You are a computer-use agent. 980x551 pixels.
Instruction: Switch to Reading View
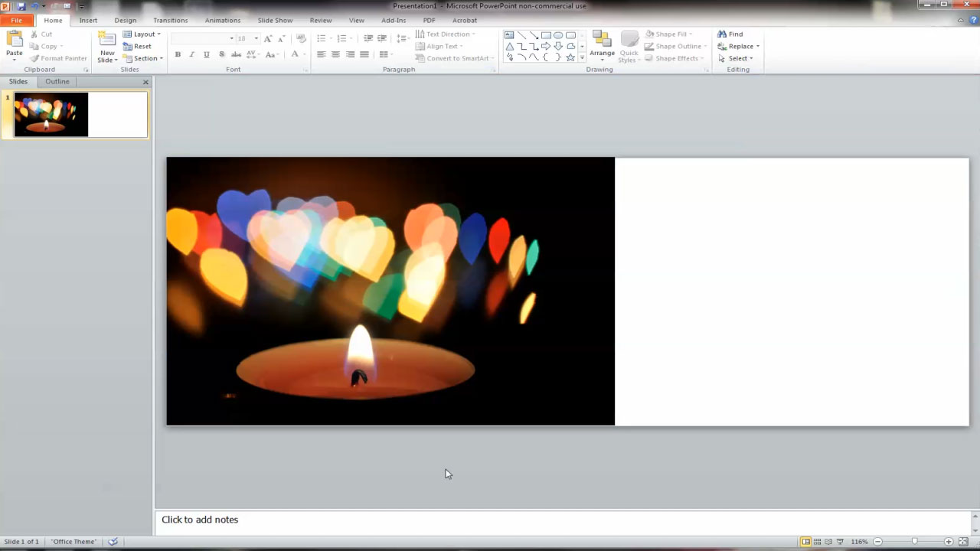828,542
